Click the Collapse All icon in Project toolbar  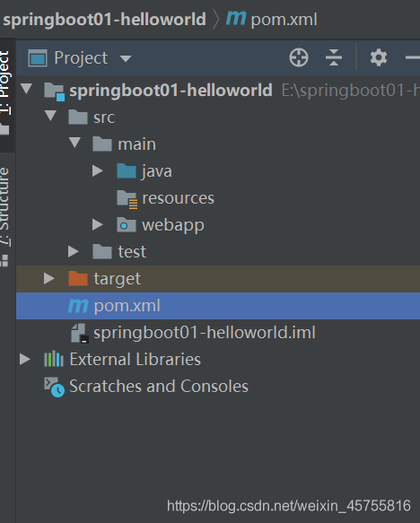(x=334, y=57)
